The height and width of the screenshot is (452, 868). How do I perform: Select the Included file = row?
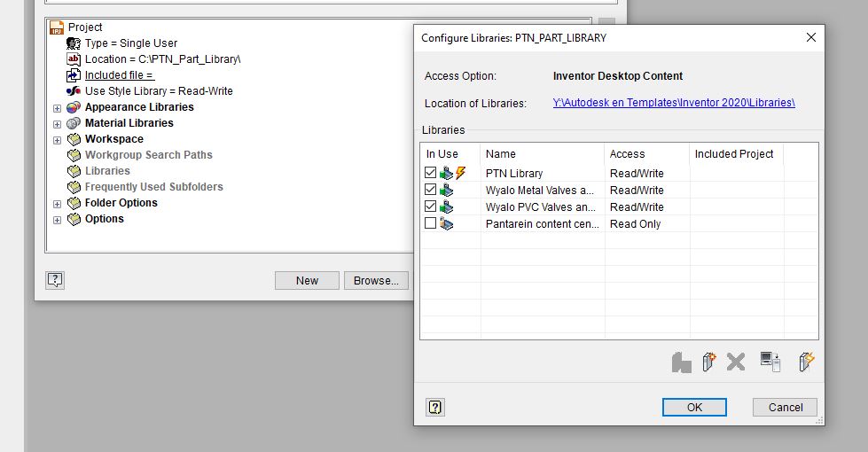tap(120, 75)
